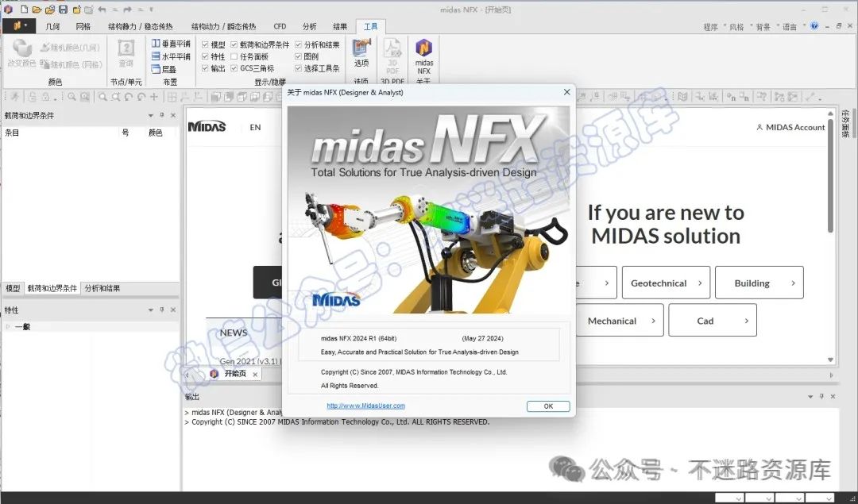Screen dimensions: 858x504
Task: Select 层叠 cascade window layout
Action: tap(164, 69)
